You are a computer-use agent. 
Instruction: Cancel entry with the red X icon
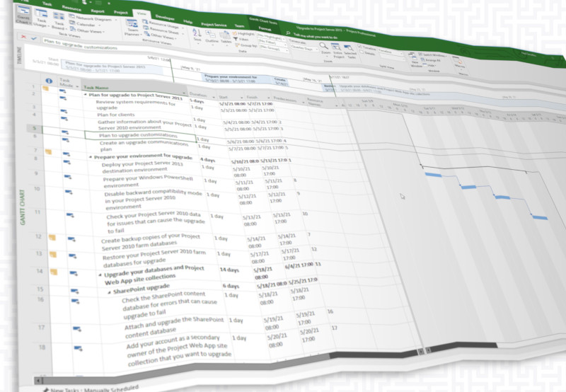23,37
